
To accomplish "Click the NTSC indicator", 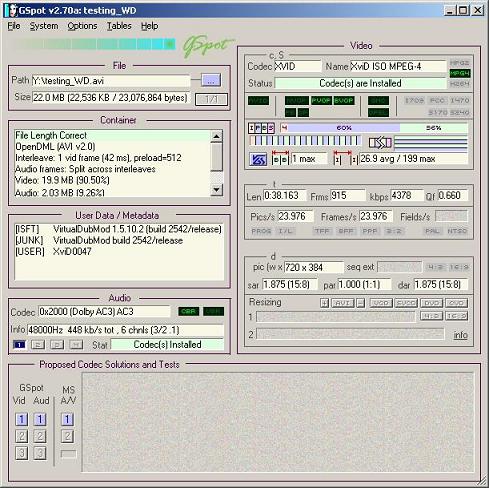I will pos(457,231).
